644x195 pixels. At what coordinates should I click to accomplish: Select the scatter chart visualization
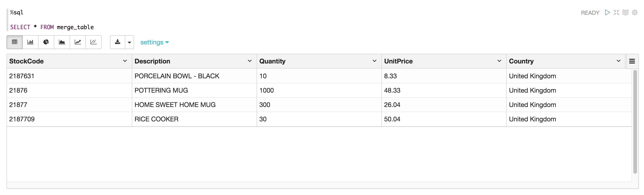[x=93, y=42]
